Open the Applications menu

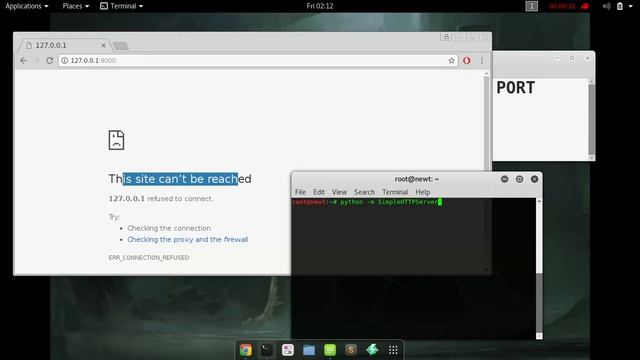(x=27, y=6)
